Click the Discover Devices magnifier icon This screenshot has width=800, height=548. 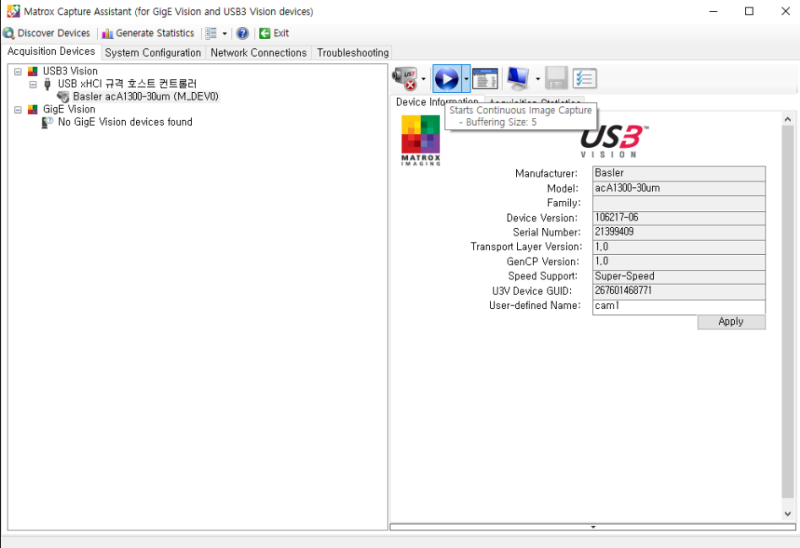9,33
